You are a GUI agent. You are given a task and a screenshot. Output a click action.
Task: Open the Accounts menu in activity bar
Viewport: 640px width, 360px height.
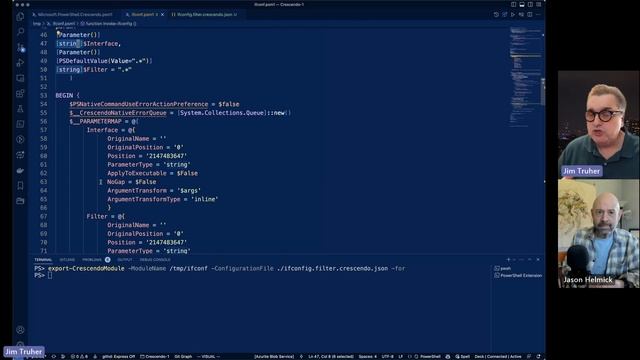click(x=20, y=330)
